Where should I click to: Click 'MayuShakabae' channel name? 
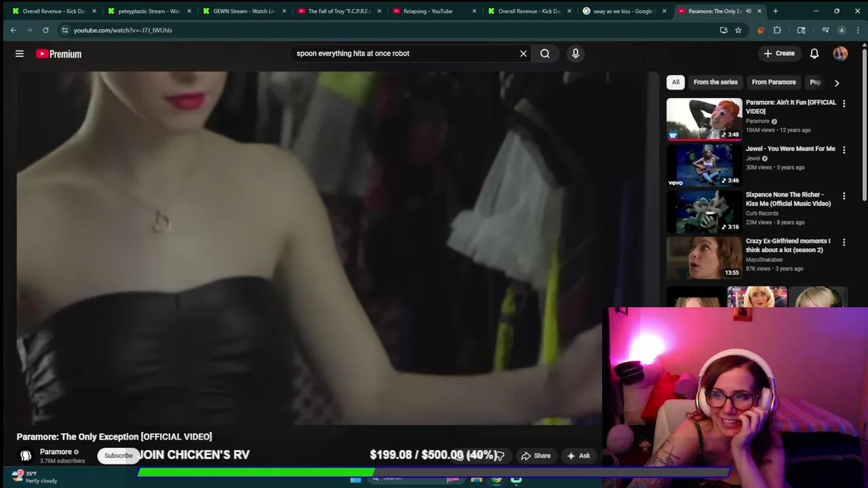tap(764, 260)
